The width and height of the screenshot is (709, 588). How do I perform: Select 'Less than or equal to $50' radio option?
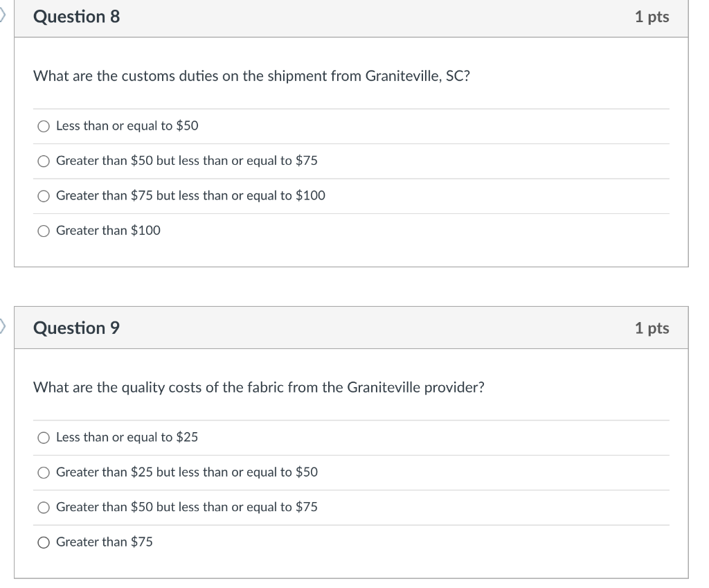(x=44, y=126)
